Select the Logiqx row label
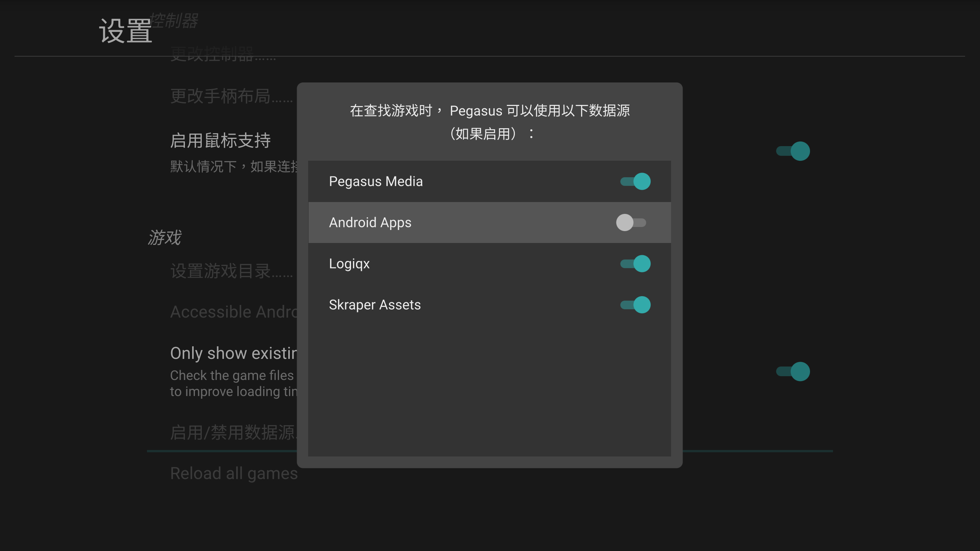This screenshot has height=551, width=980. (x=349, y=264)
